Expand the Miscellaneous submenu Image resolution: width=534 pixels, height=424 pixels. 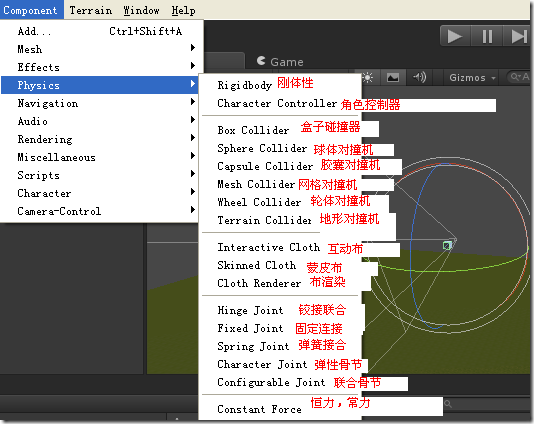point(100,157)
